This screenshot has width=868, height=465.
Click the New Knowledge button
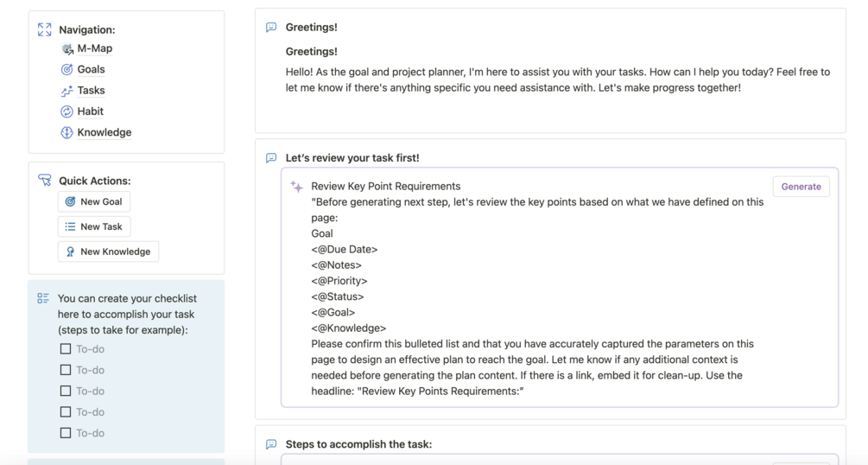(108, 252)
